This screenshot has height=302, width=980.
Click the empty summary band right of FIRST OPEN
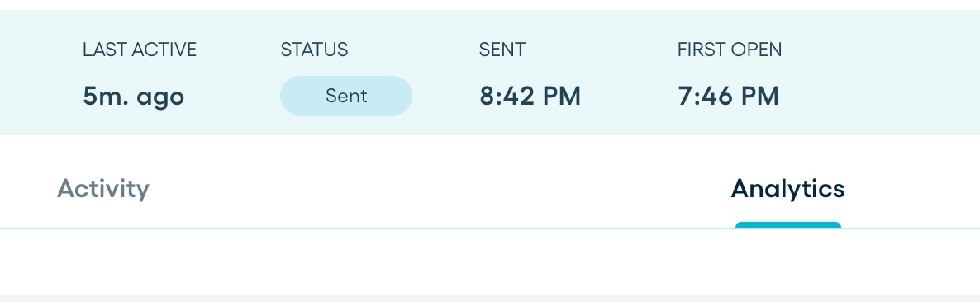tap(881, 73)
